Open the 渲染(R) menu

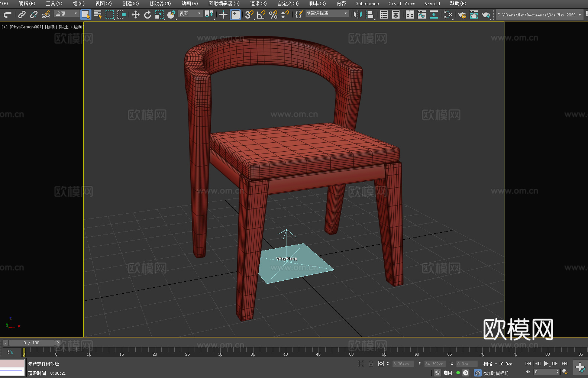click(258, 3)
